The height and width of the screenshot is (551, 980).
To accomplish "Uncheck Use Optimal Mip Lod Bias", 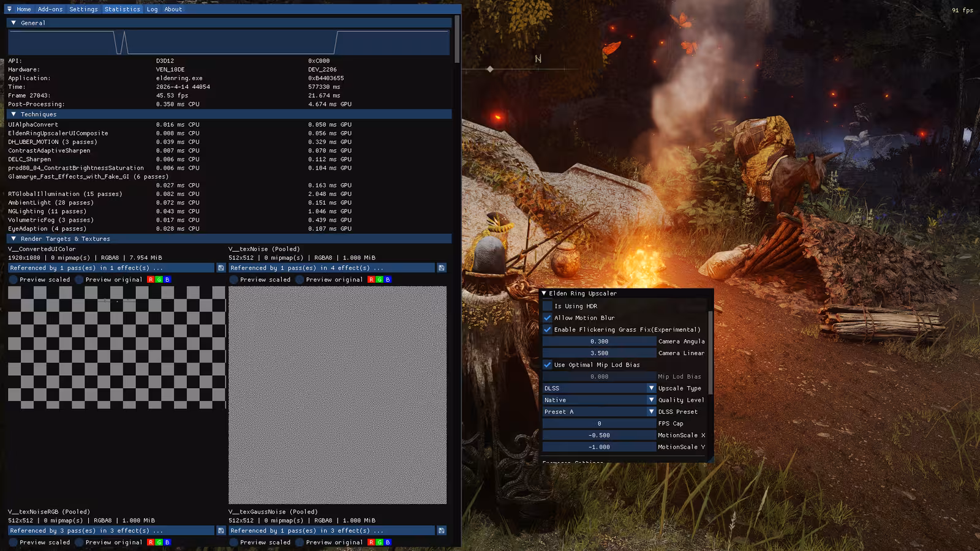I will [548, 364].
